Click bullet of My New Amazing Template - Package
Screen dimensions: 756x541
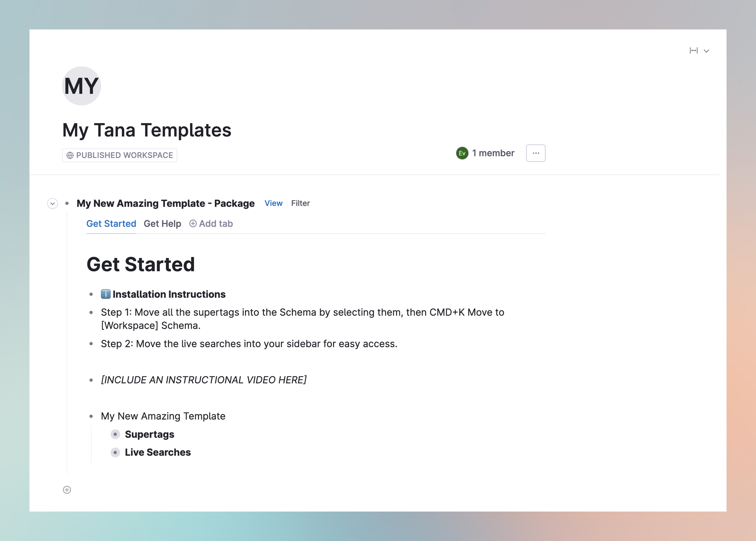[67, 203]
